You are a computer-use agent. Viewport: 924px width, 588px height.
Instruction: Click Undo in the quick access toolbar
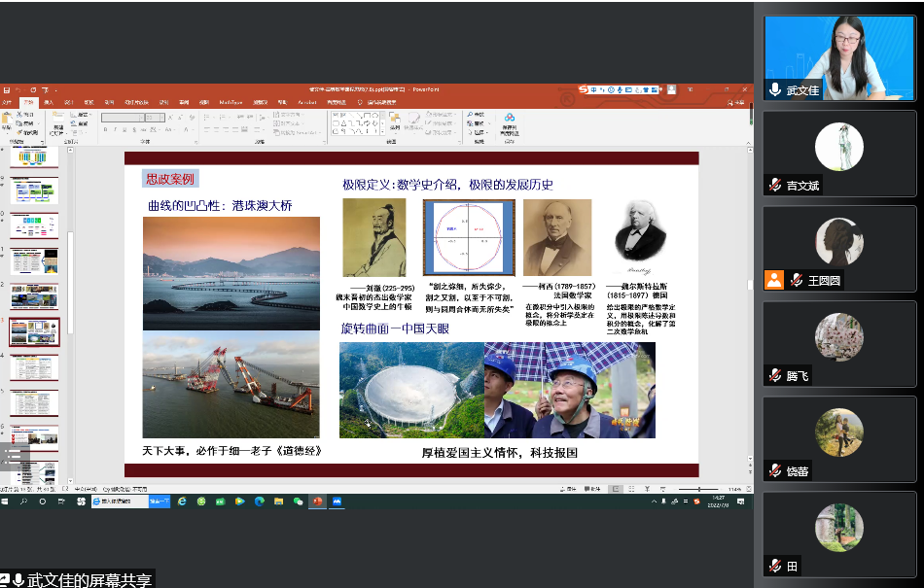point(18,89)
